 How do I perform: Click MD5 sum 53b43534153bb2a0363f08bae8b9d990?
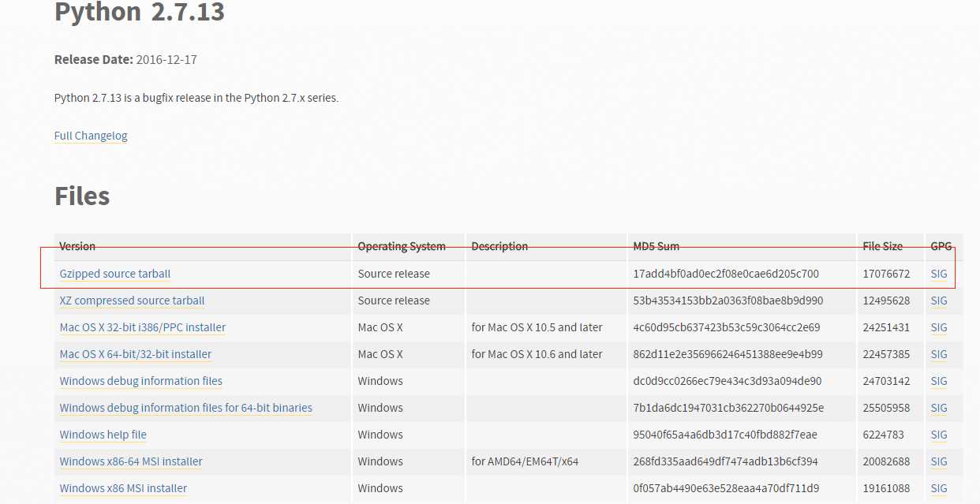pos(728,301)
